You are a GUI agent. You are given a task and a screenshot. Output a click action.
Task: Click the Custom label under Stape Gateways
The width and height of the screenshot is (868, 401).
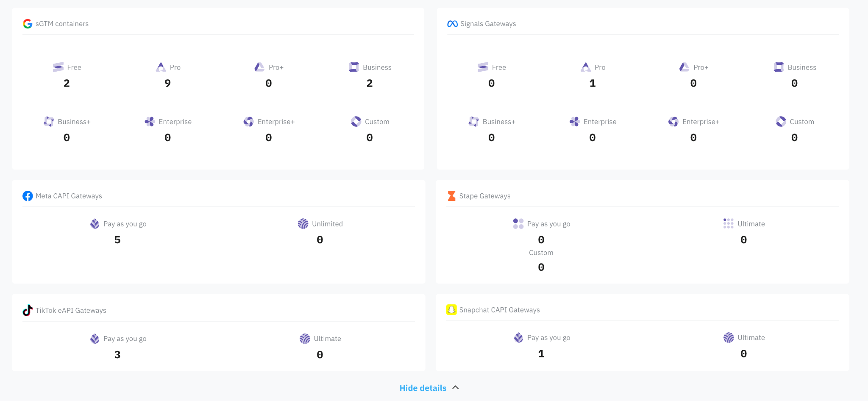pyautogui.click(x=541, y=253)
